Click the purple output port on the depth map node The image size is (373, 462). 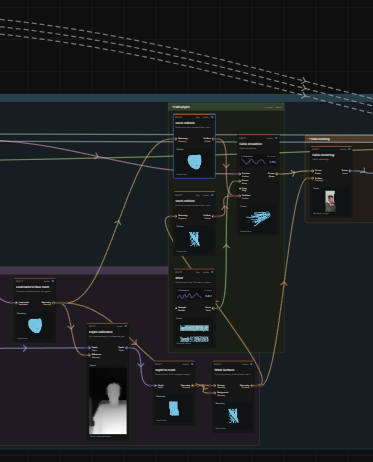pos(127,348)
